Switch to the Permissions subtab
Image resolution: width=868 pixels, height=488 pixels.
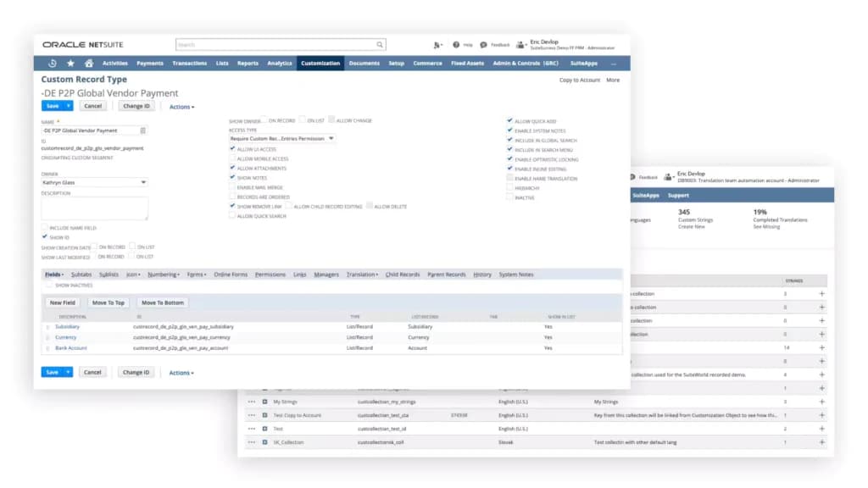270,274
